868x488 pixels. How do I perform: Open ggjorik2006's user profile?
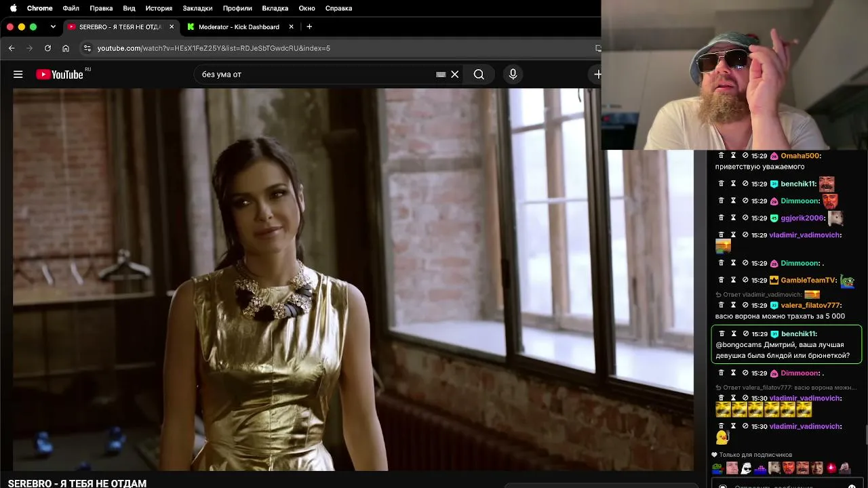pos(802,218)
